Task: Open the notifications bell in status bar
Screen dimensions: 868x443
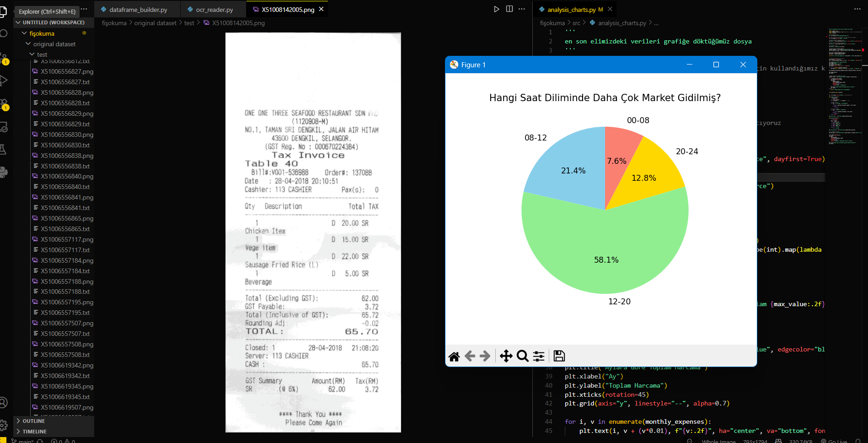Action: [x=858, y=441]
